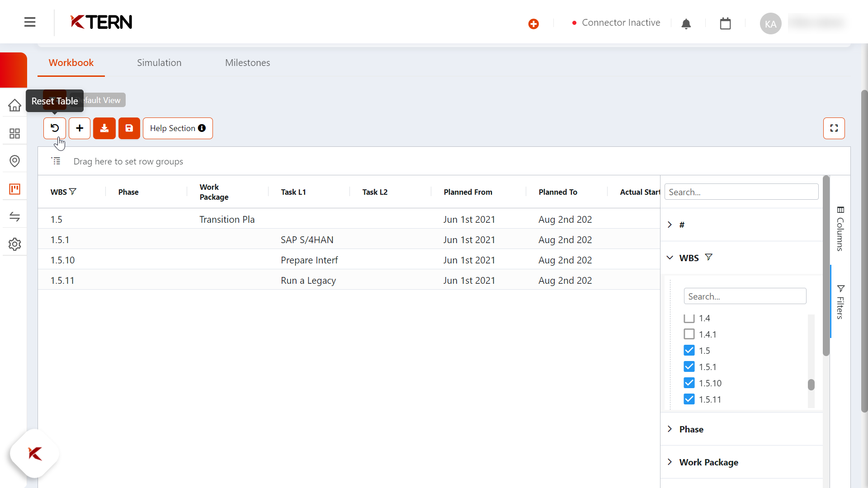This screenshot has height=488, width=868.
Task: Uncheck the 1.5 WBS filter checkbox
Action: [x=689, y=351]
